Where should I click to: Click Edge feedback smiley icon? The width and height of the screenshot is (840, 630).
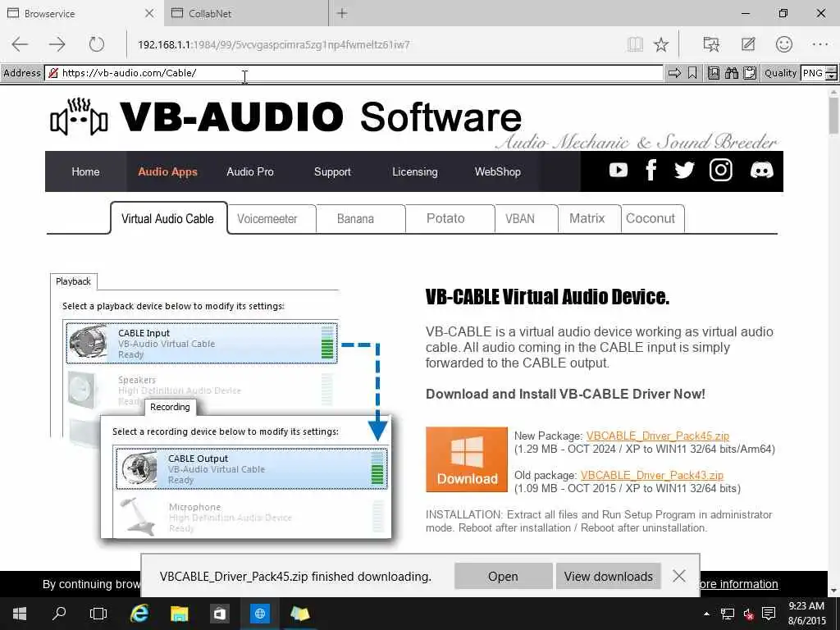(783, 44)
